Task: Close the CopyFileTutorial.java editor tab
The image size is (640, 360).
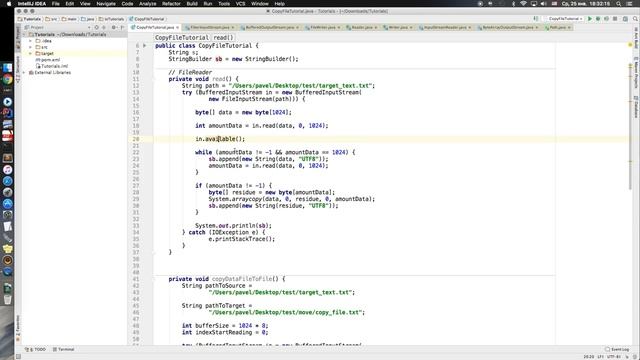Action: [178, 27]
